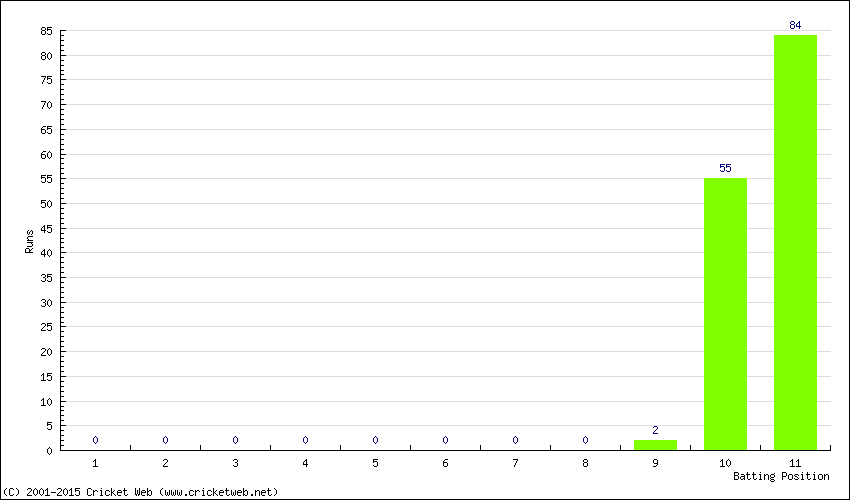
Task: Click the 0 value label above batting position 2
Action: [165, 440]
